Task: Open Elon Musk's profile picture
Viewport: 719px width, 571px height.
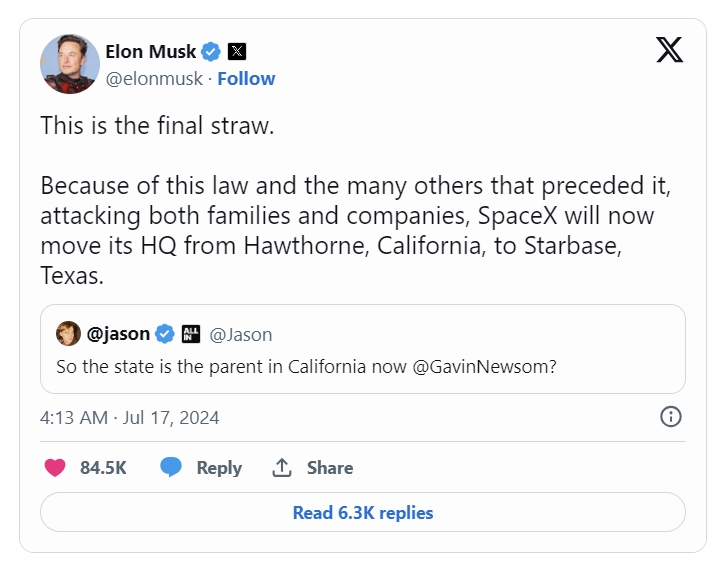Action: click(70, 64)
